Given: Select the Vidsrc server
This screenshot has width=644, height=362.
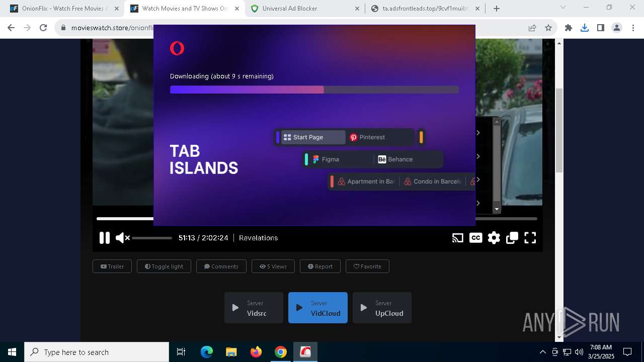Looking at the screenshot, I should click(254, 308).
